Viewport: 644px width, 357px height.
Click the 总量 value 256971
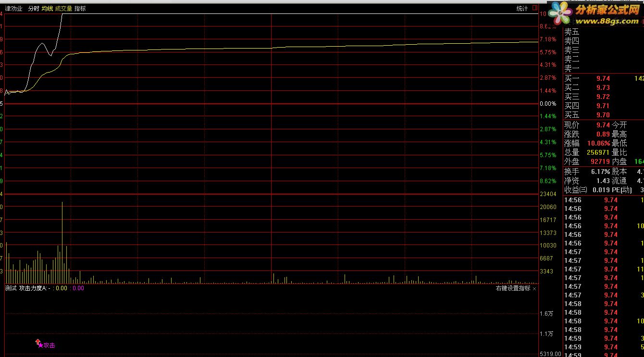[598, 152]
